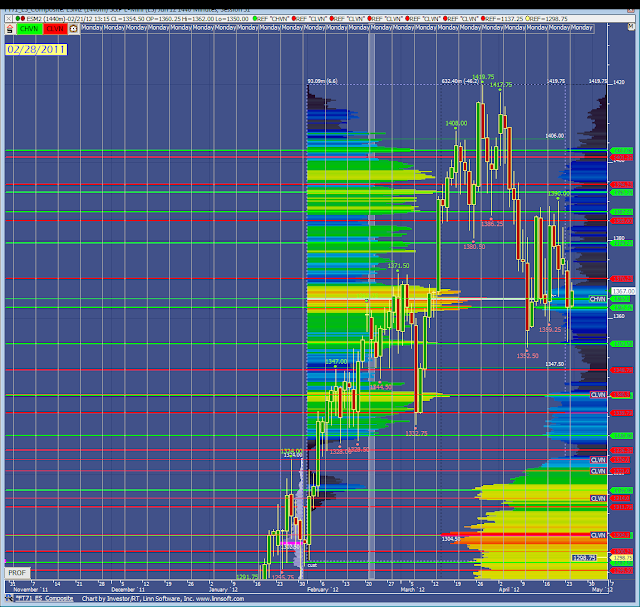
Task: Select the green 1330.00 price marker
Action: point(621,436)
